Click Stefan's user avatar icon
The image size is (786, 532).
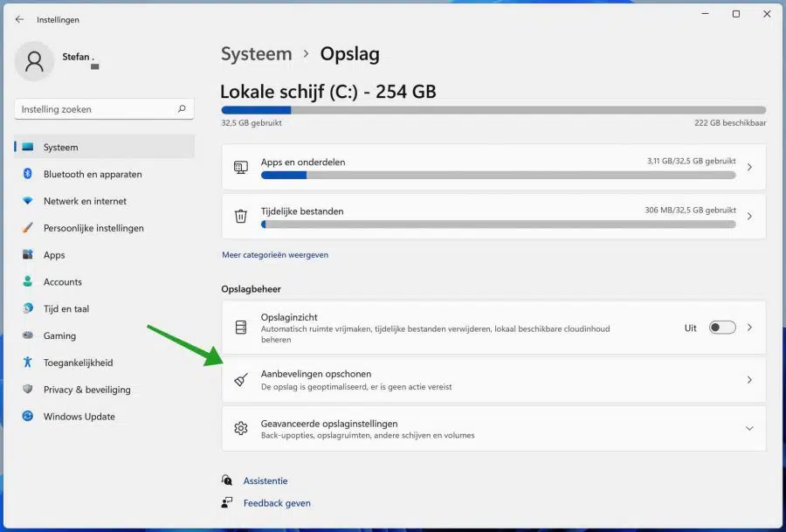tap(35, 61)
